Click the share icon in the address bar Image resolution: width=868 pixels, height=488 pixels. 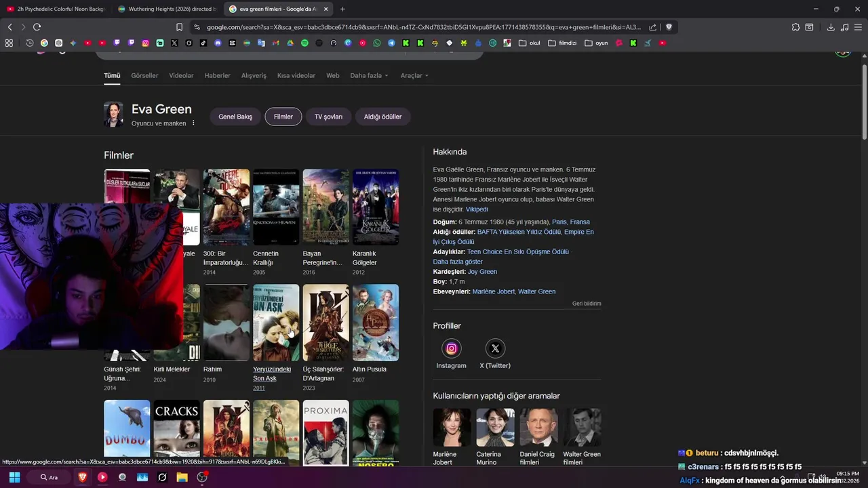[x=652, y=27]
